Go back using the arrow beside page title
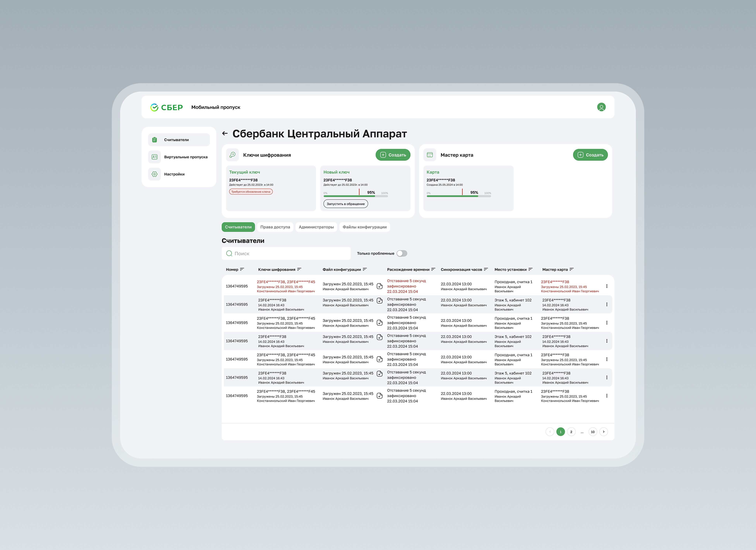 [225, 133]
